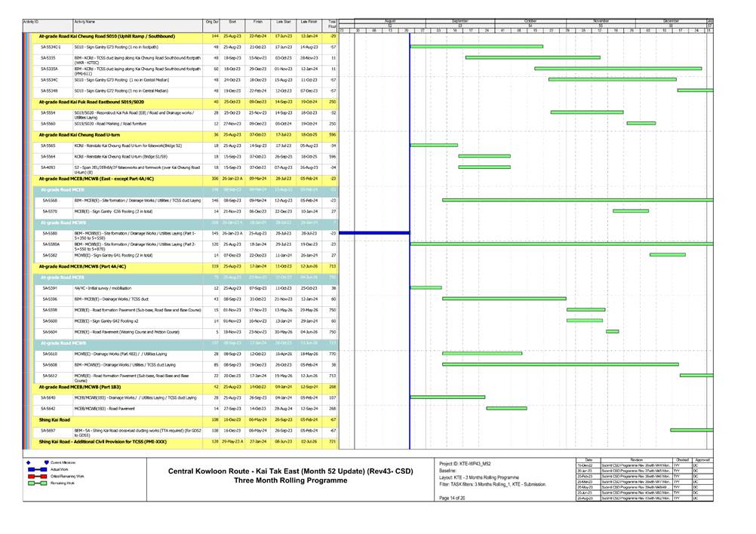The image size is (756, 534).
Task: Click the Gantt bar for SA-5642 Road Pavement
Action: coord(506,408)
